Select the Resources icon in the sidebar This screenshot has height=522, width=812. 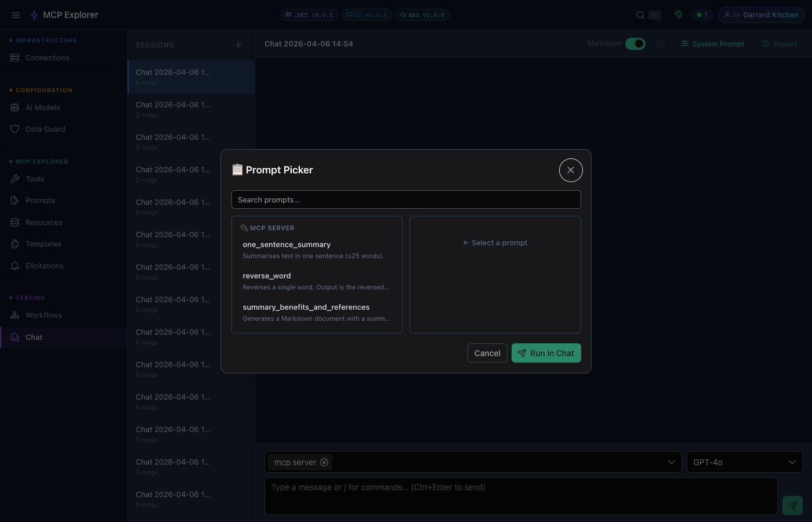pos(14,222)
